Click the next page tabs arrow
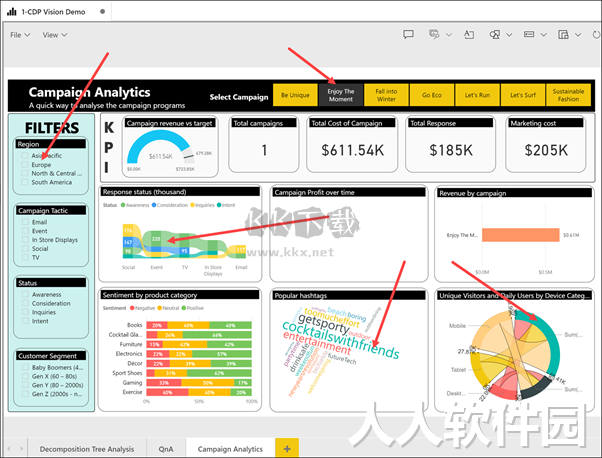The height and width of the screenshot is (458, 602). click(22, 448)
